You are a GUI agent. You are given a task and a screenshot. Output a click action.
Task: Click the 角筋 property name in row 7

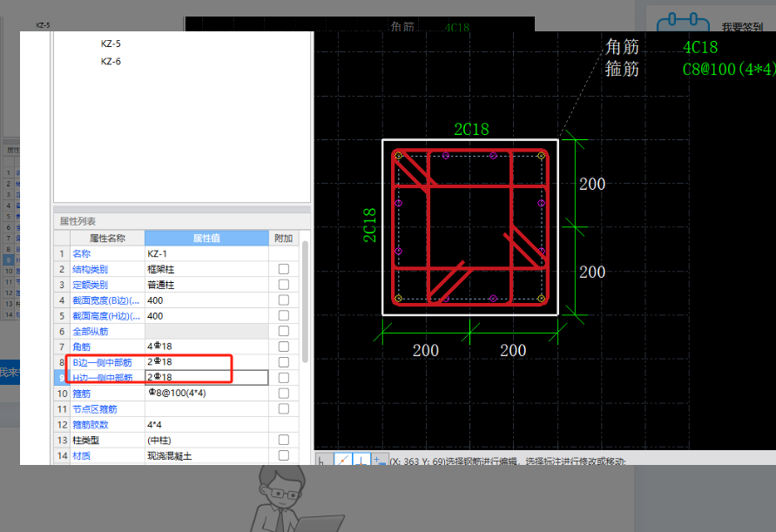click(82, 347)
